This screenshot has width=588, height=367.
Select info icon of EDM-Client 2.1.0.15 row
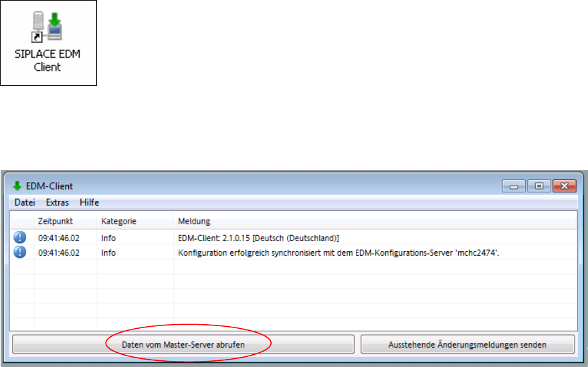20,238
